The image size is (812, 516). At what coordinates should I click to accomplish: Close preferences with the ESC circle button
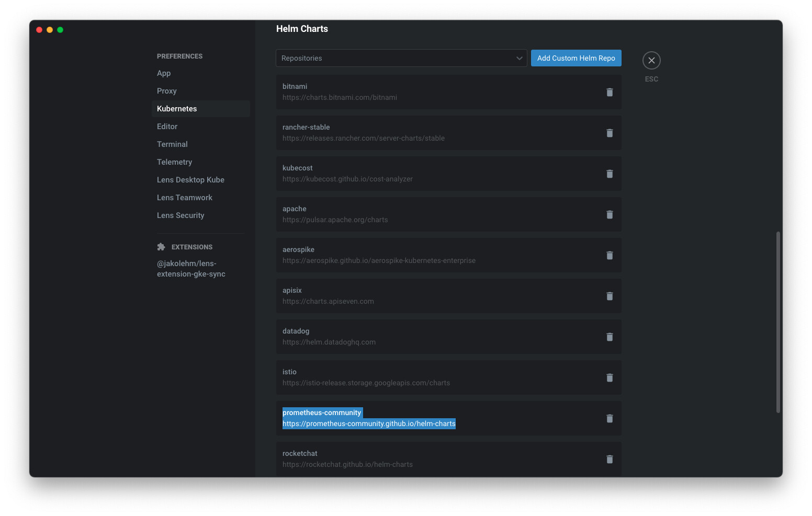[651, 61]
